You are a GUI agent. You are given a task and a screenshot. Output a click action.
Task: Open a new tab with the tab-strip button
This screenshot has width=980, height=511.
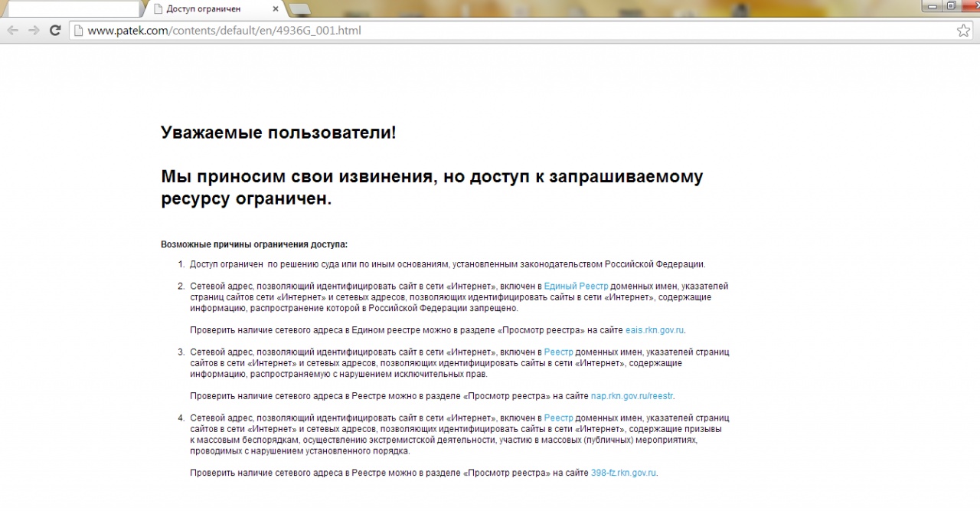[x=300, y=9]
